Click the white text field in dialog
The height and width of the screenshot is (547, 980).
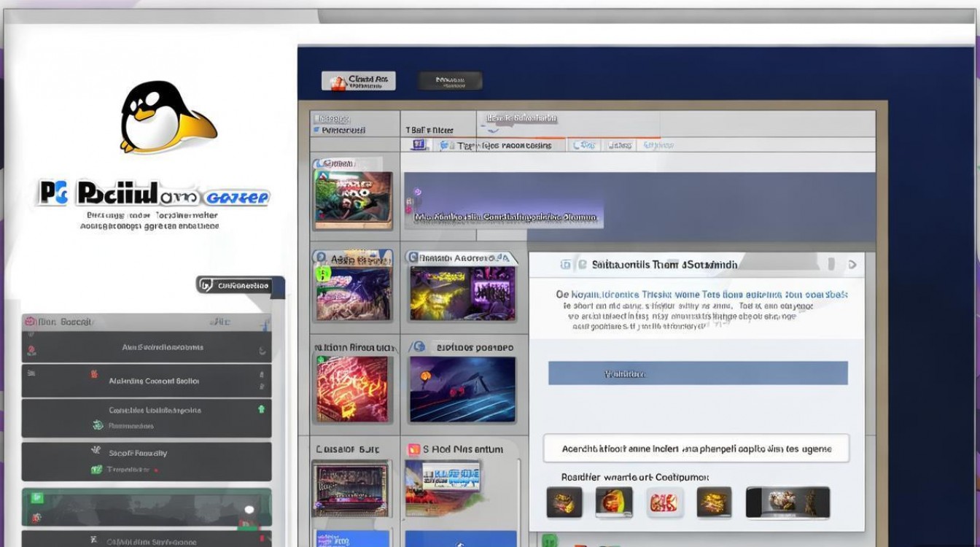(x=696, y=449)
